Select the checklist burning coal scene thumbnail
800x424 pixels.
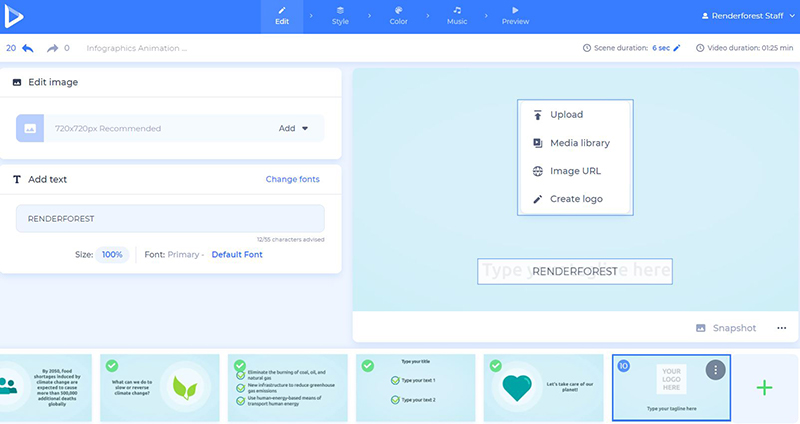point(288,388)
